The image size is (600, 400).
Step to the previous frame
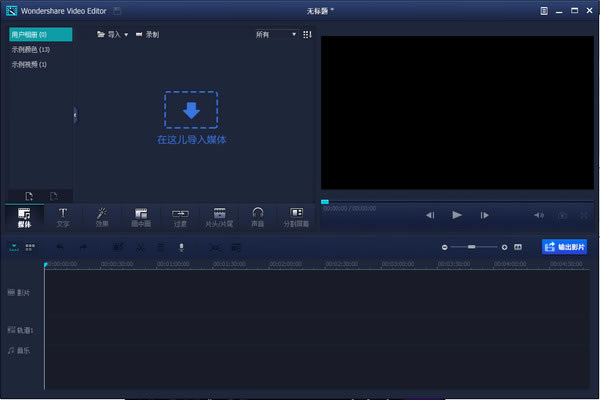point(430,215)
